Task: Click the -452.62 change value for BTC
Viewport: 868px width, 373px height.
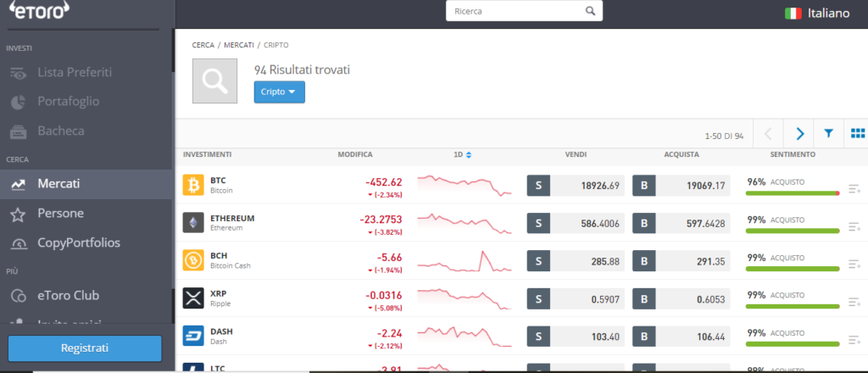Action: point(384,182)
